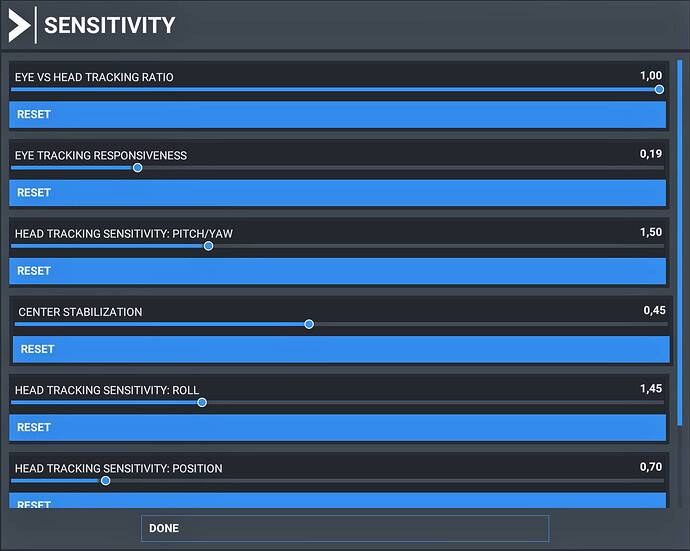The width and height of the screenshot is (690, 551).
Task: Click the Center Stabilization slider knob
Action: [x=309, y=324]
